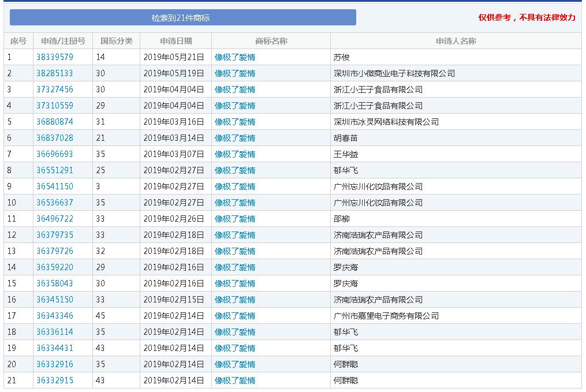Select application number 36696693
Viewport: 586px width, 392px height.
pyautogui.click(x=55, y=154)
